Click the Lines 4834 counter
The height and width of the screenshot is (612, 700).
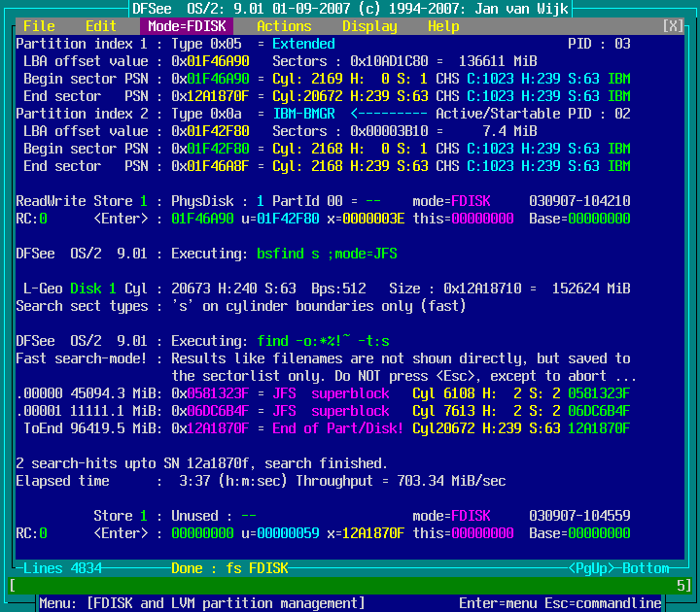click(x=58, y=568)
